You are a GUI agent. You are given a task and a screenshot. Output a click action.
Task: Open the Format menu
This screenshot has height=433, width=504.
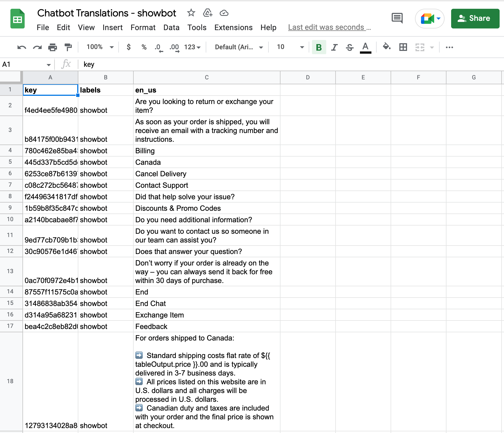coord(143,28)
